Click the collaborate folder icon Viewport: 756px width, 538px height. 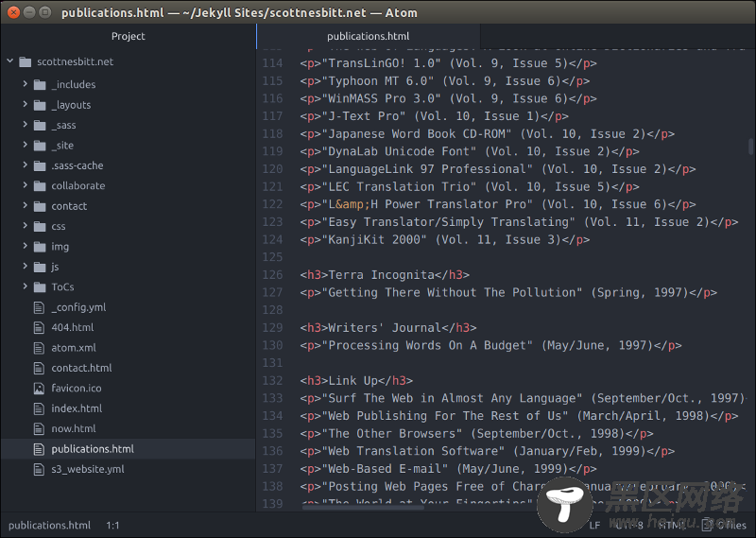click(x=40, y=186)
